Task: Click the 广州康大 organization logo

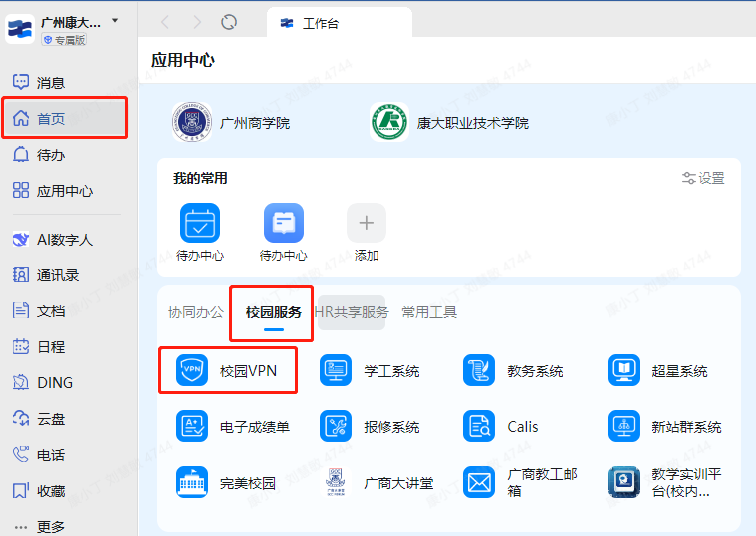Action: (20, 29)
